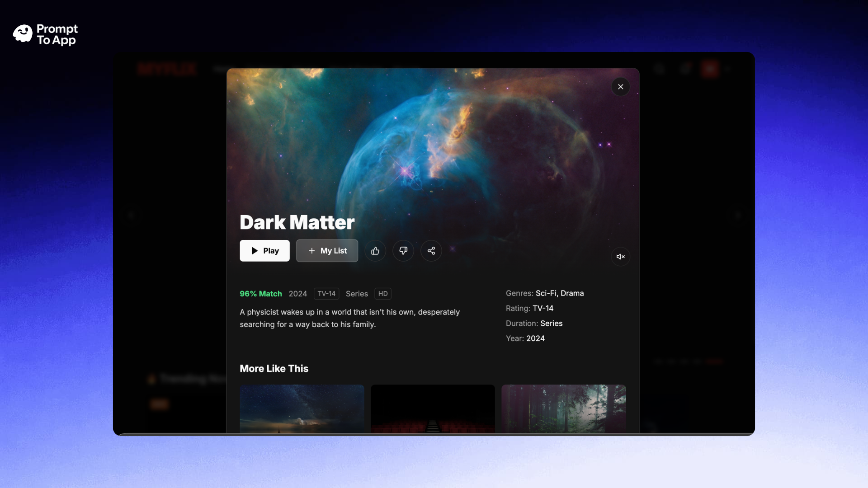
Task: Unmute the trailer audio
Action: 620,257
